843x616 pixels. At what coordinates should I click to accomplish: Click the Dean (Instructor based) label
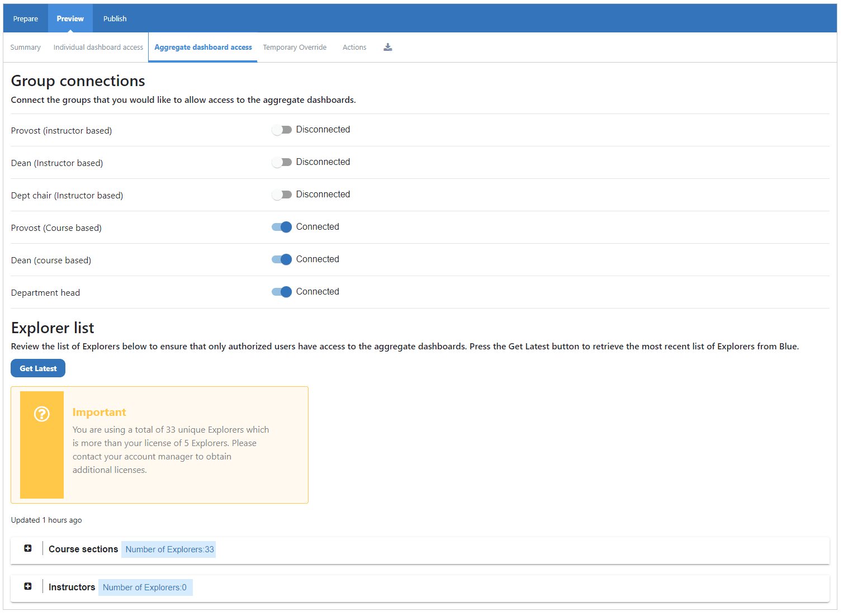[x=57, y=163]
